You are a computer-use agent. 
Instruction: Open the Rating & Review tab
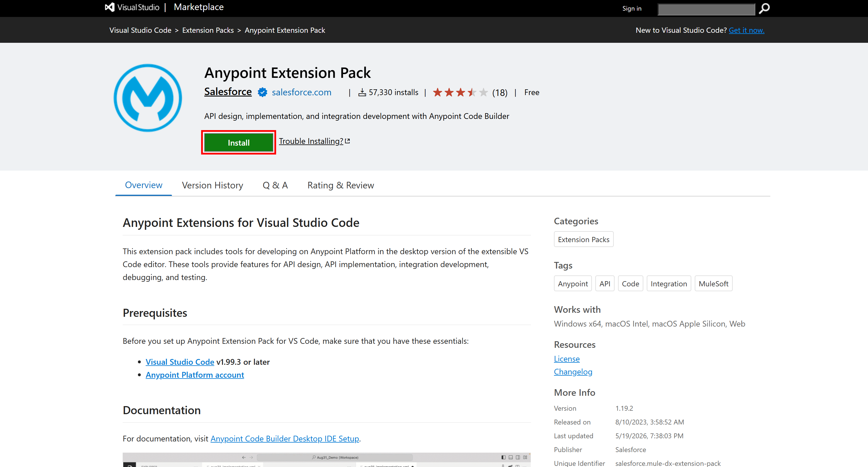click(341, 185)
